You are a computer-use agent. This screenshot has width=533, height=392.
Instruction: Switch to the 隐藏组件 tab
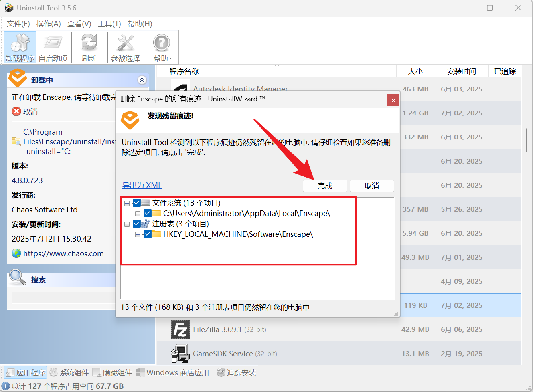(112, 372)
